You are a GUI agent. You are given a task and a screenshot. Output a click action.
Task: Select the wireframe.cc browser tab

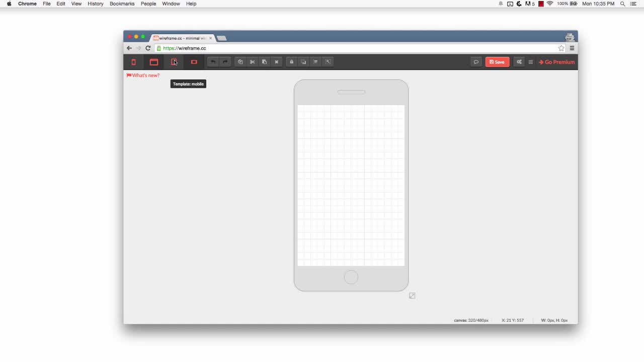(x=182, y=38)
